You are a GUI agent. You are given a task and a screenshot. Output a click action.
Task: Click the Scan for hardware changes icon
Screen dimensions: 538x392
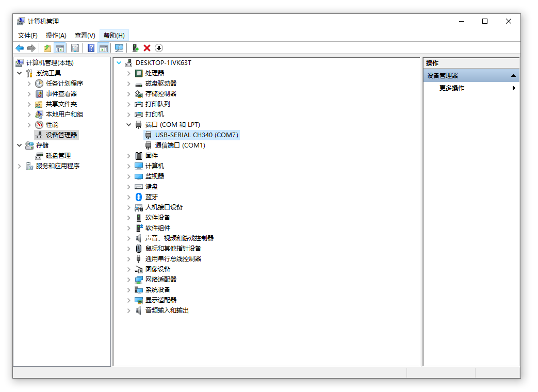point(119,48)
